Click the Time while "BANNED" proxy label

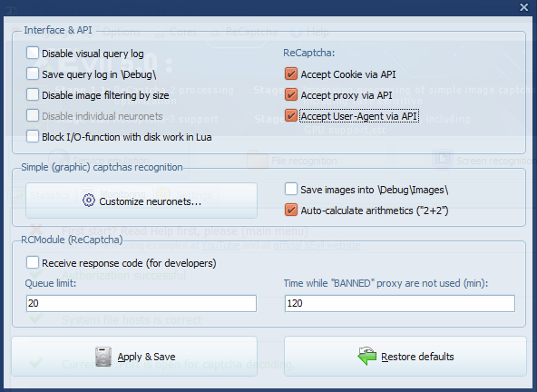[386, 283]
